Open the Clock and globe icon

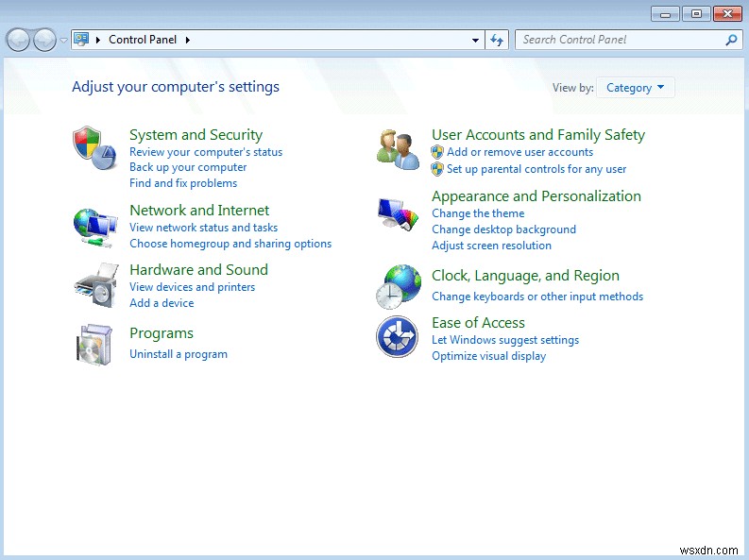tap(399, 286)
